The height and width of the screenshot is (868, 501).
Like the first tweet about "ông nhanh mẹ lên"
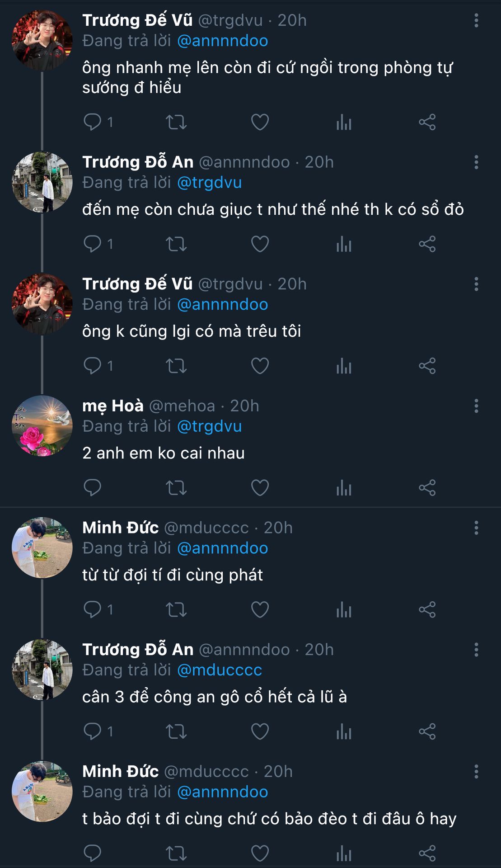pyautogui.click(x=260, y=122)
